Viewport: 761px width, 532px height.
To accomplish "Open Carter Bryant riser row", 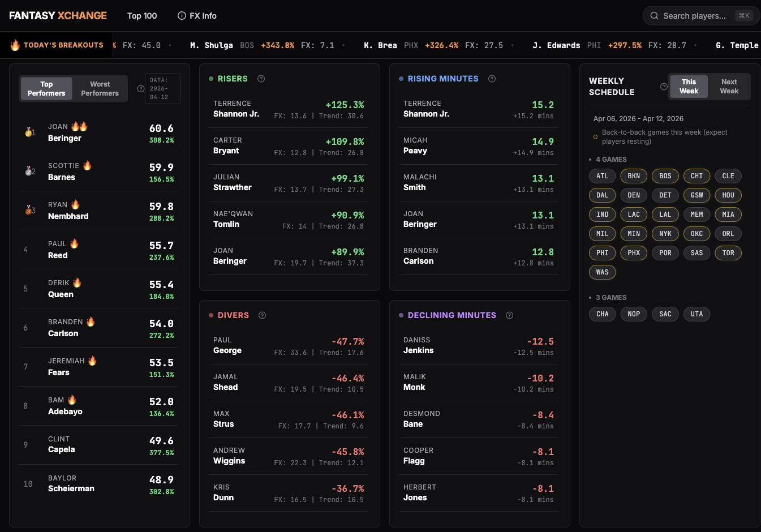I will click(289, 146).
